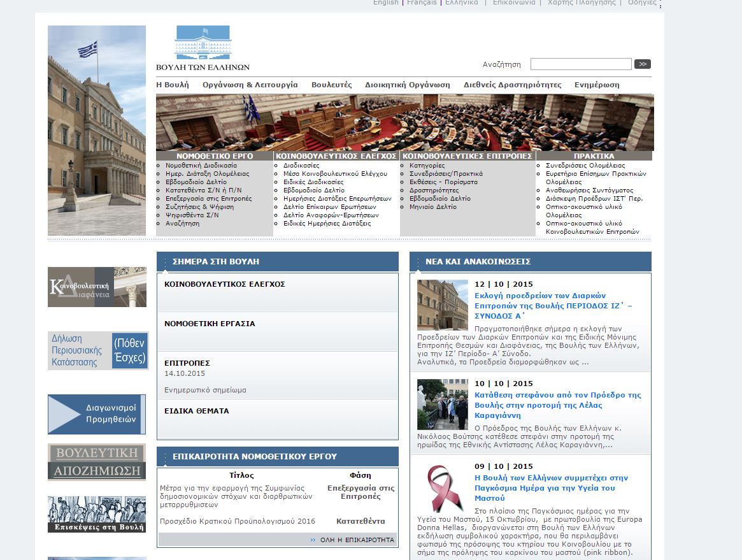The height and width of the screenshot is (560, 742).
Task: Open the Κοινοβουλευτική Διαφάνεια banner
Action: [x=97, y=287]
